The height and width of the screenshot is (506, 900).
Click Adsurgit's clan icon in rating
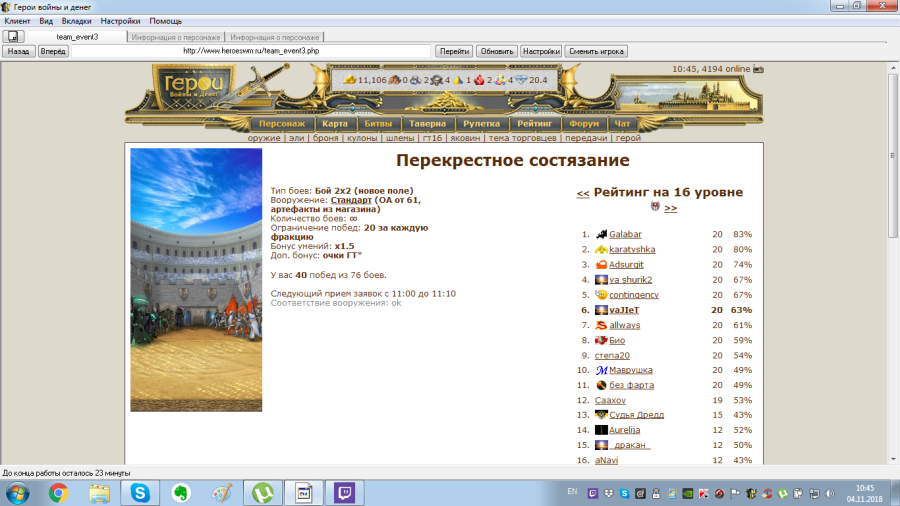point(601,264)
